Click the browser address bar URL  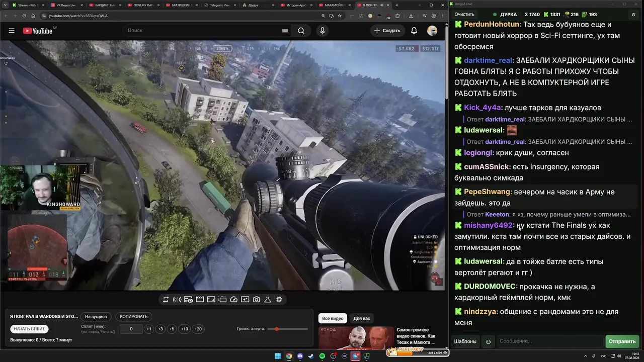tap(78, 16)
